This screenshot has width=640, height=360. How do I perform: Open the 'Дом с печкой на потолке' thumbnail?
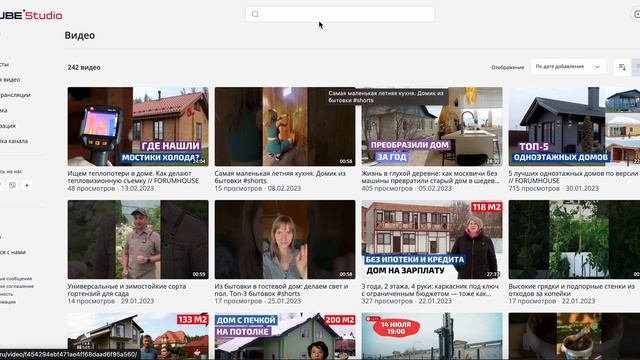pyautogui.click(x=285, y=336)
